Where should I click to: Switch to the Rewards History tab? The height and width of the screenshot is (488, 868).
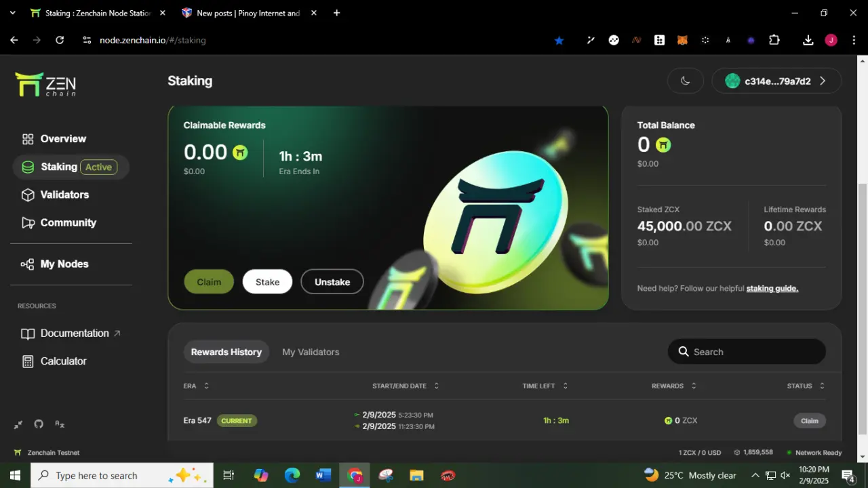click(x=226, y=352)
